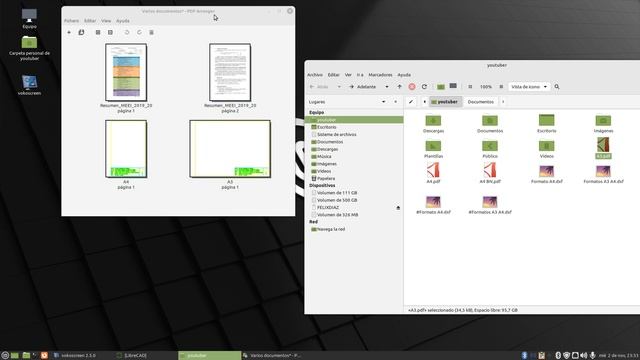Open the Ayuda menu in PDF Arranger

(123, 21)
